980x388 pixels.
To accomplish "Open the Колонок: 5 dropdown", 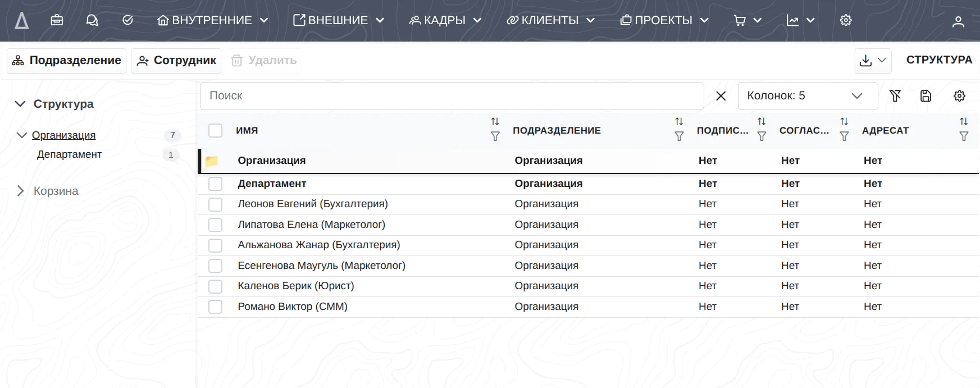I will [x=808, y=96].
